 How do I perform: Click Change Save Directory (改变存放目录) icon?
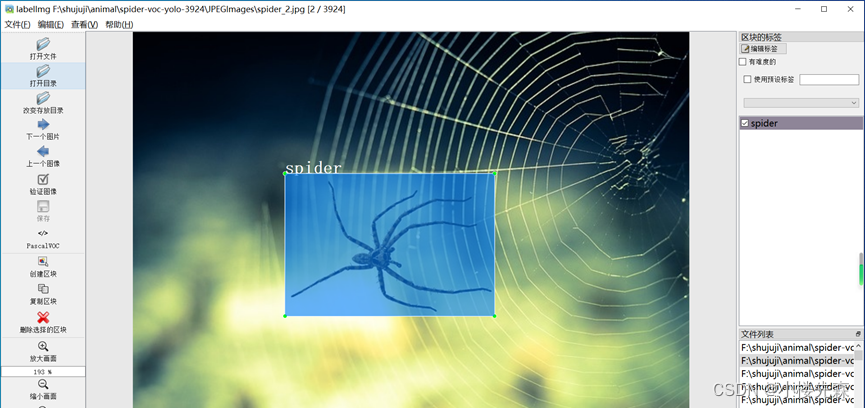coord(43,98)
